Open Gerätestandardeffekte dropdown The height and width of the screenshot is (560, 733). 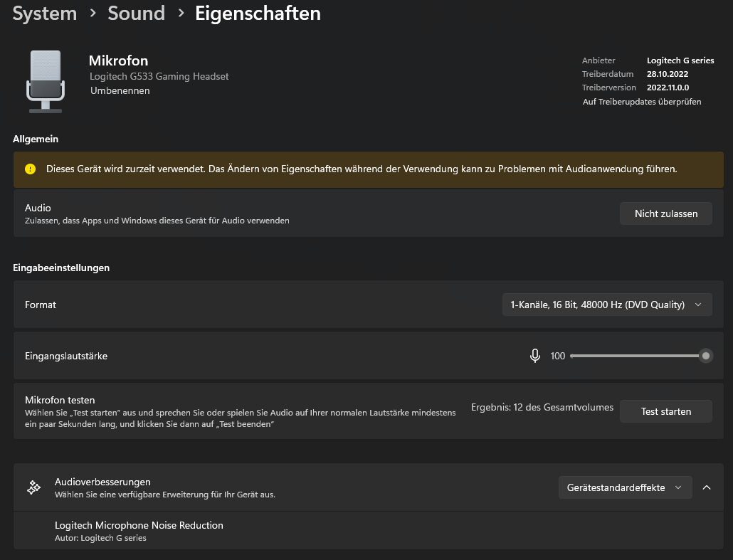pos(625,487)
